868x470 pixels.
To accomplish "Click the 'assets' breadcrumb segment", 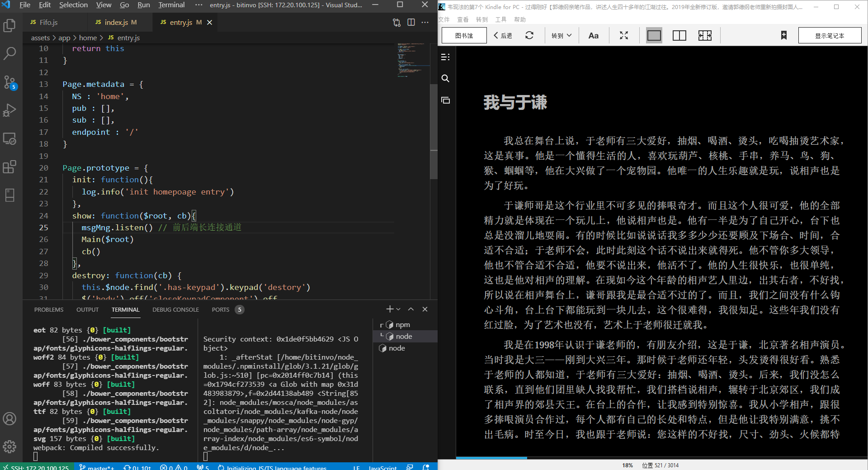I will tap(40, 38).
